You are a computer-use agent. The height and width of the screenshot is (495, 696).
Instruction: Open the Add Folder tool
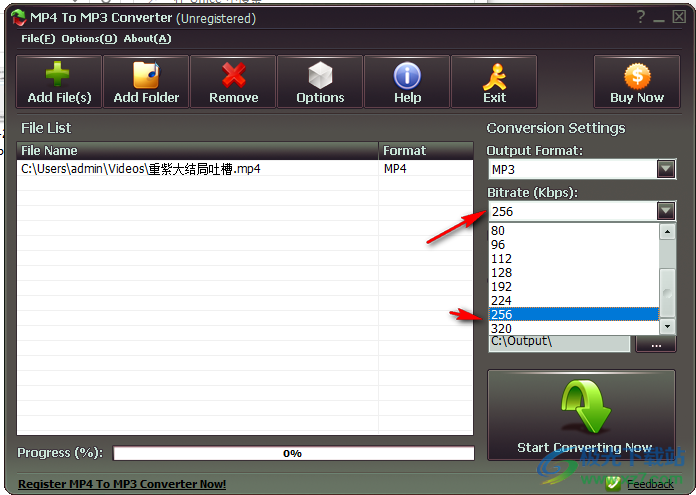[146, 82]
